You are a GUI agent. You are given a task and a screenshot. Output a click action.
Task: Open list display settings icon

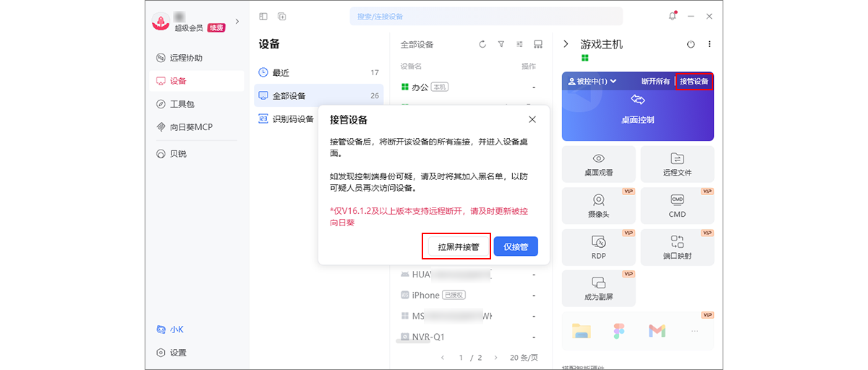pyautogui.click(x=519, y=44)
